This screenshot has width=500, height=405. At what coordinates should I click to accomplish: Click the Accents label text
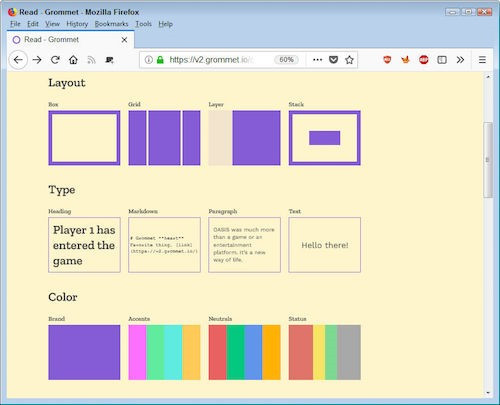(x=139, y=319)
